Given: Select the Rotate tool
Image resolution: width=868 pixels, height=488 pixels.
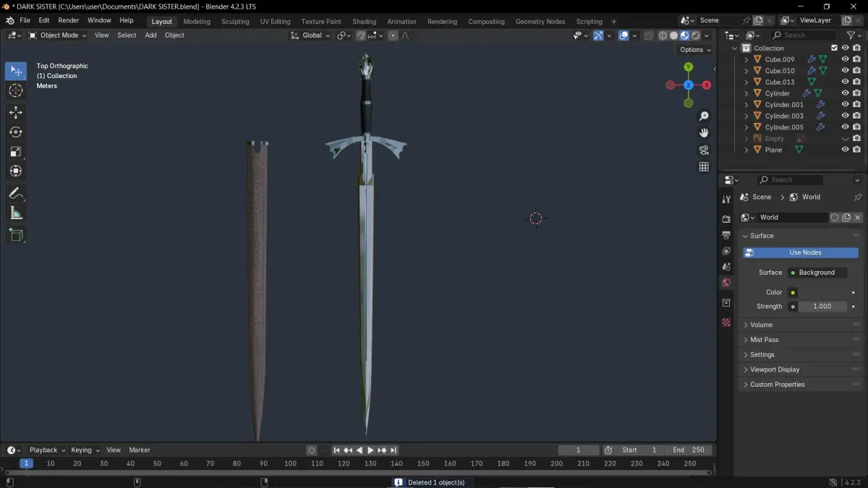Looking at the screenshot, I should (16, 132).
